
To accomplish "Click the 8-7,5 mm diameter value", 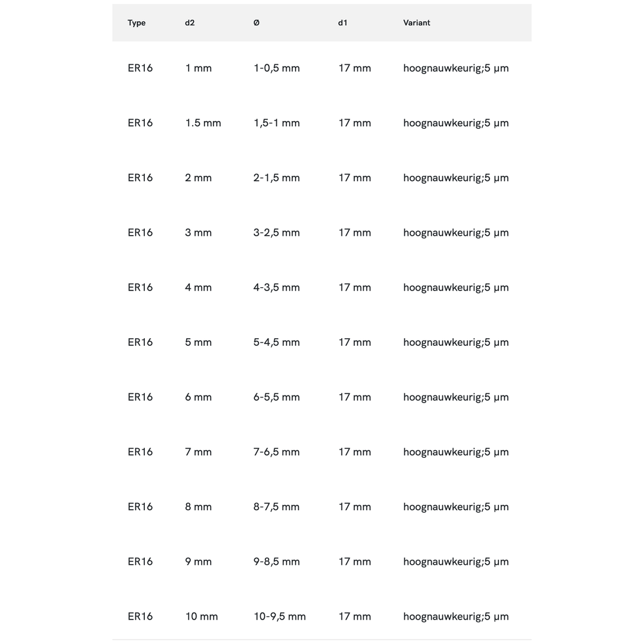I will click(276, 507).
